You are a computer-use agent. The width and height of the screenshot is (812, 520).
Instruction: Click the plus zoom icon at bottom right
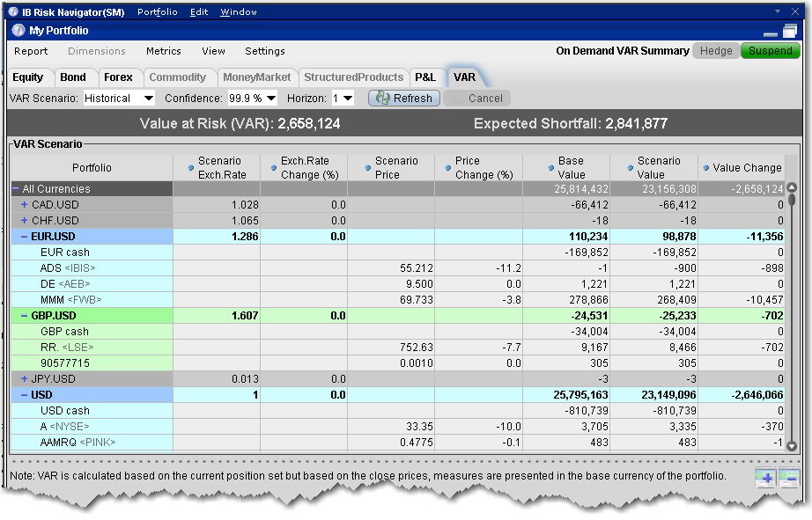coord(764,478)
